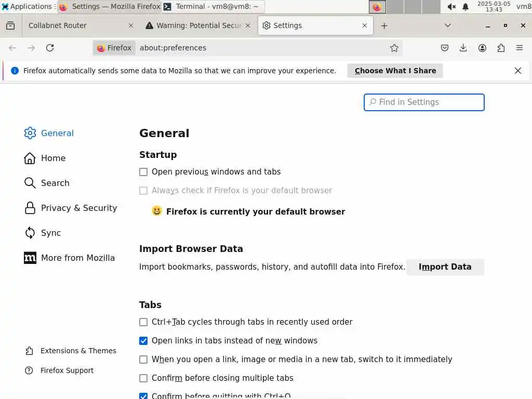Image resolution: width=532 pixels, height=399 pixels.
Task: Close the Collabnet Router tab
Action: (x=130, y=25)
